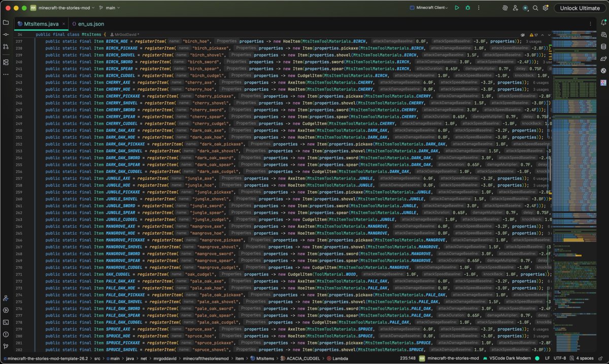Click "spruce_axe" string on line 279
The width and height of the screenshot is (609, 364).
202,329
